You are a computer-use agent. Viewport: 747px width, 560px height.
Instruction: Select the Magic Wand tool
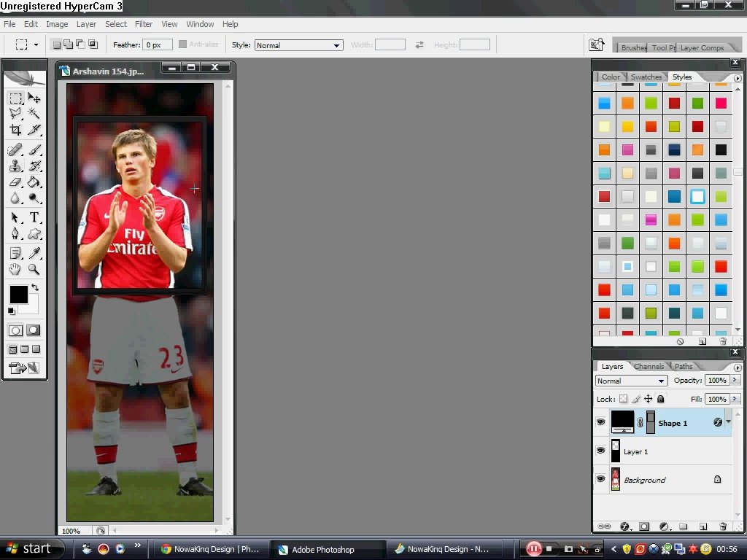click(34, 113)
